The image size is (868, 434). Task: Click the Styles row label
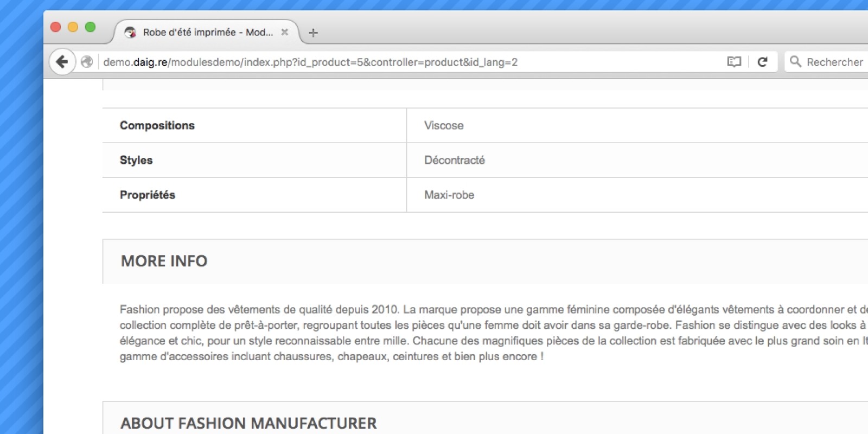[x=136, y=160]
